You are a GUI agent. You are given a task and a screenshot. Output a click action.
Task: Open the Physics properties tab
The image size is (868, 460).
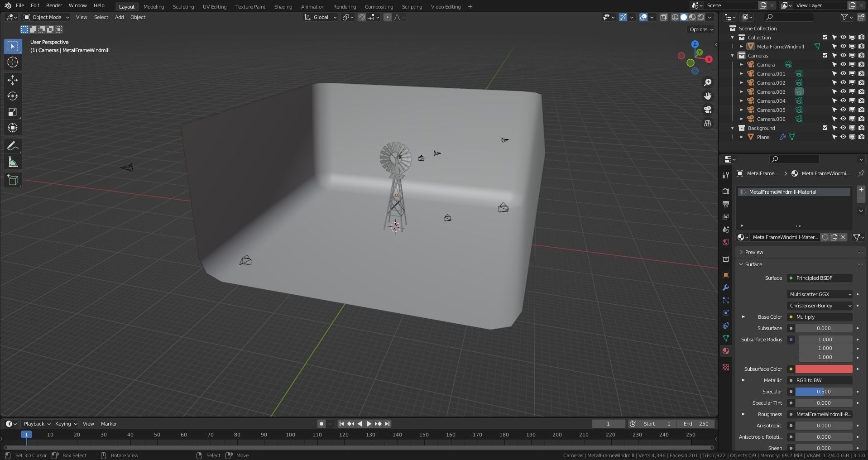click(x=726, y=313)
